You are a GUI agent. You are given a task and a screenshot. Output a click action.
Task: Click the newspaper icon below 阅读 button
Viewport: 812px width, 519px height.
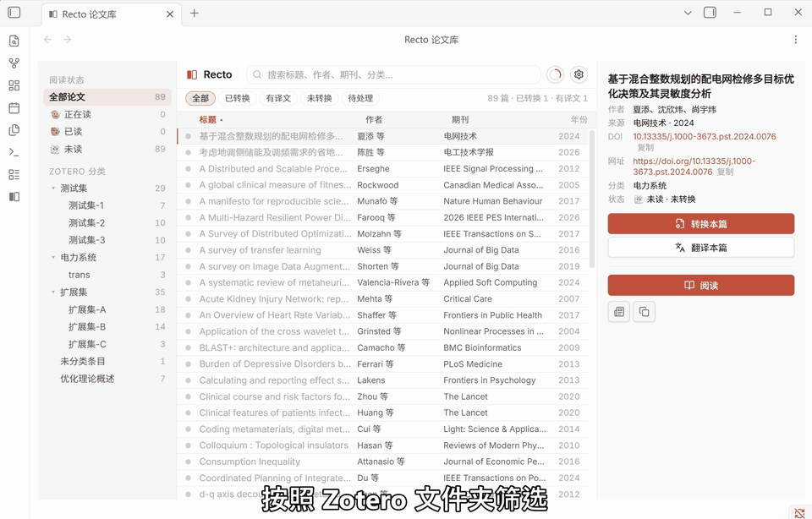pyautogui.click(x=619, y=312)
